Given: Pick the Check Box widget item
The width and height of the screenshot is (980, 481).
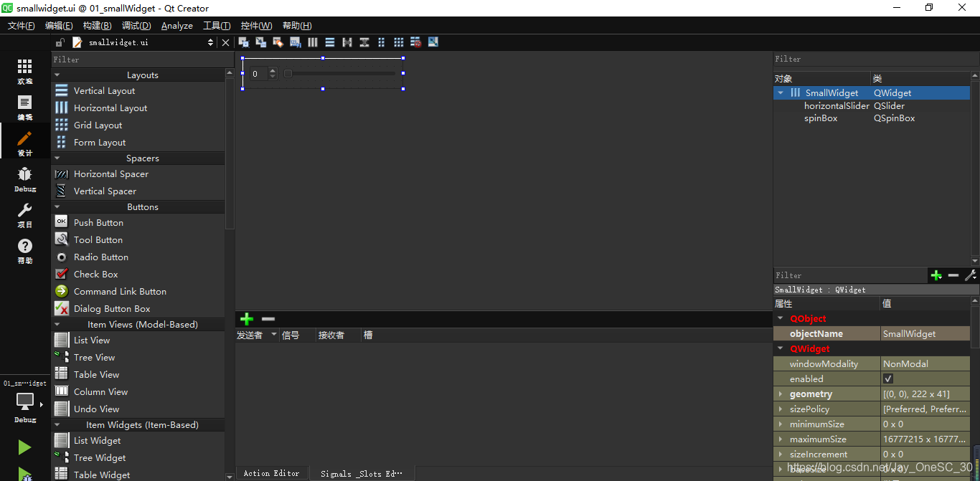Looking at the screenshot, I should click(x=138, y=274).
